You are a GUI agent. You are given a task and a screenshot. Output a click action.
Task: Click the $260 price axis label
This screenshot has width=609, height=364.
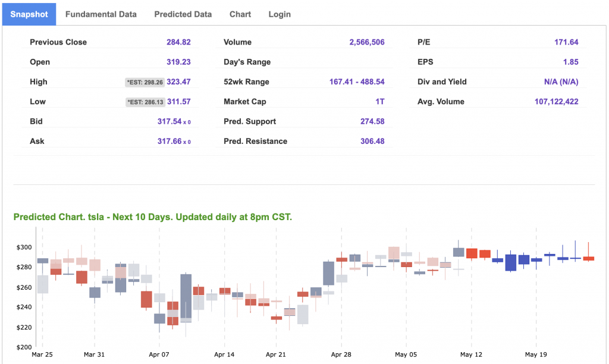click(x=24, y=287)
